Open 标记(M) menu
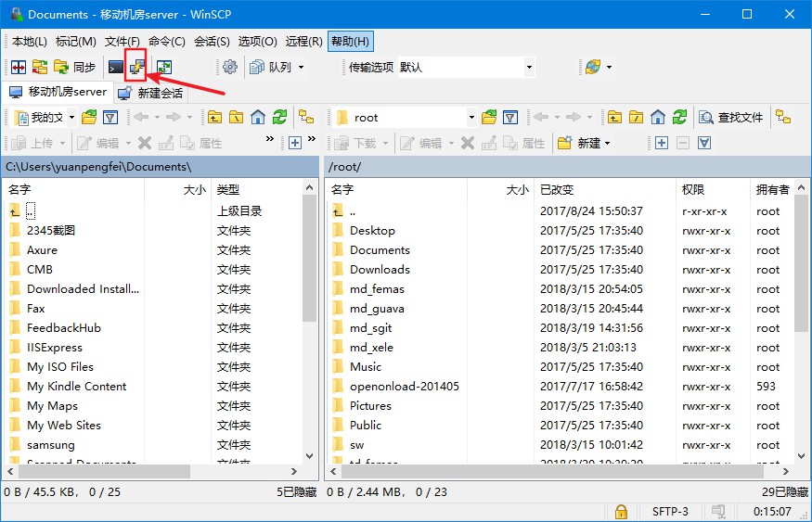 coord(75,42)
